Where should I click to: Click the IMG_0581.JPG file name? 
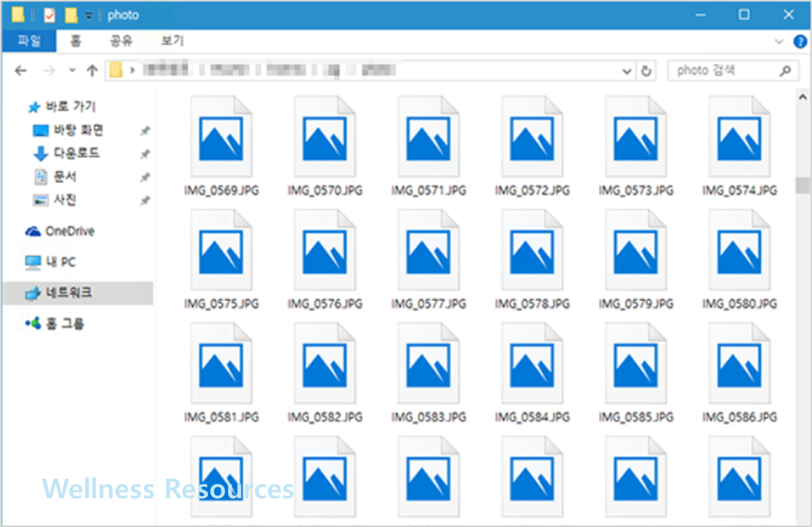pos(222,417)
